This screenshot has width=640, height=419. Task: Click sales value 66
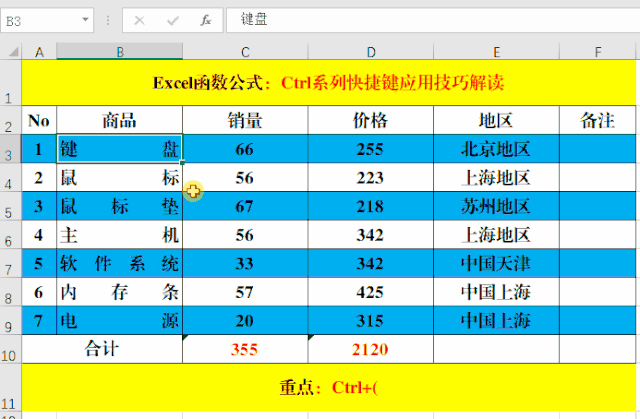pos(245,149)
